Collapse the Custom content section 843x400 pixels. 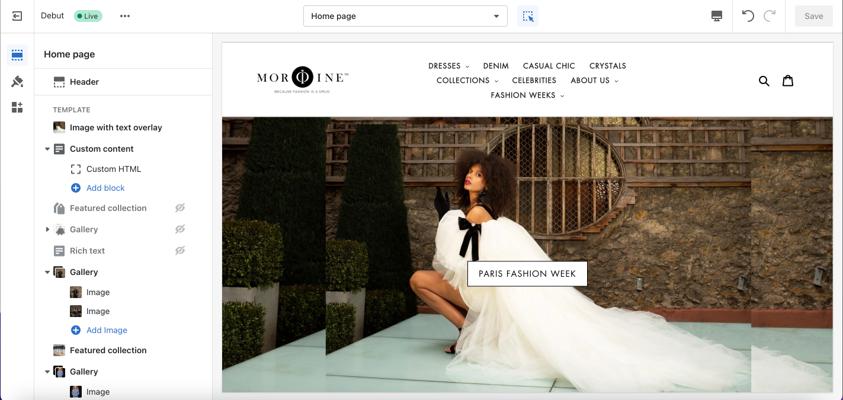tap(47, 149)
